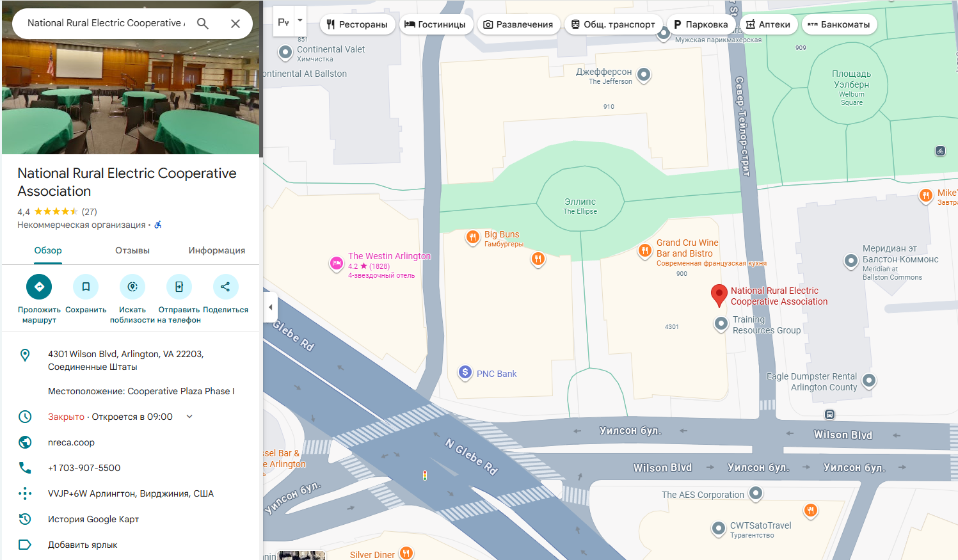Screen dimensions: 958x560
Task: Click the Grand Cru Wine Bar pin
Action: pos(645,251)
